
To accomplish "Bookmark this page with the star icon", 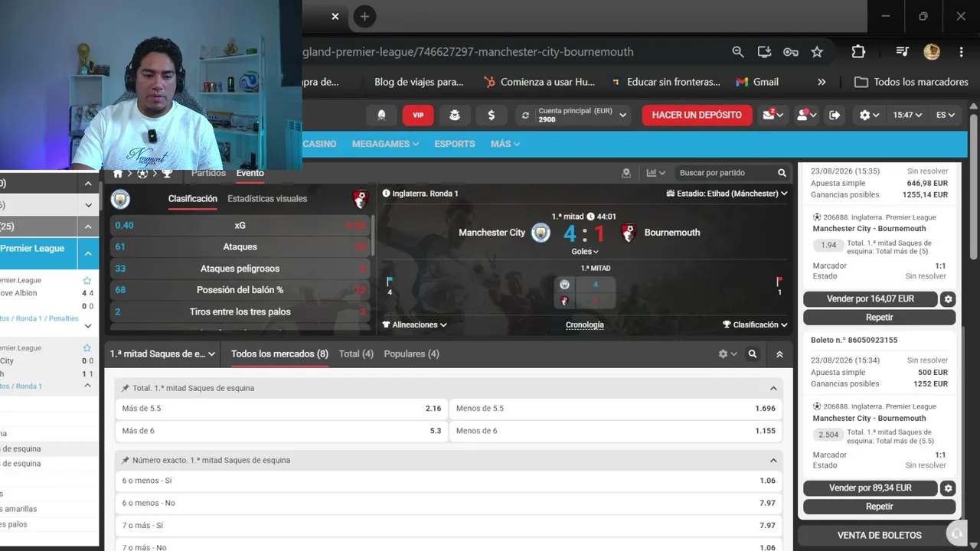I will pos(817,52).
